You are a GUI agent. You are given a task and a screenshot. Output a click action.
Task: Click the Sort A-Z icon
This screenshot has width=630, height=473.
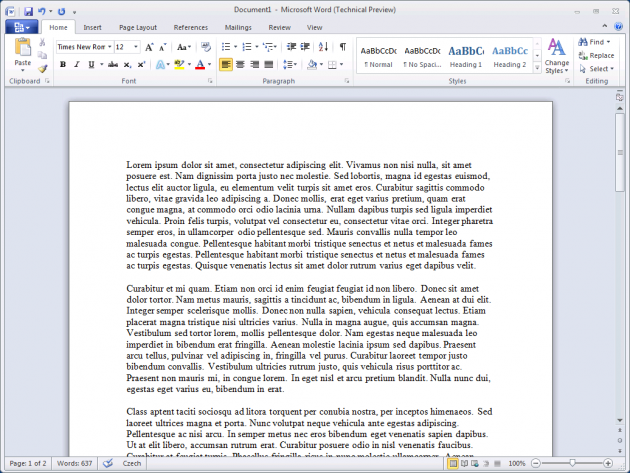[323, 47]
